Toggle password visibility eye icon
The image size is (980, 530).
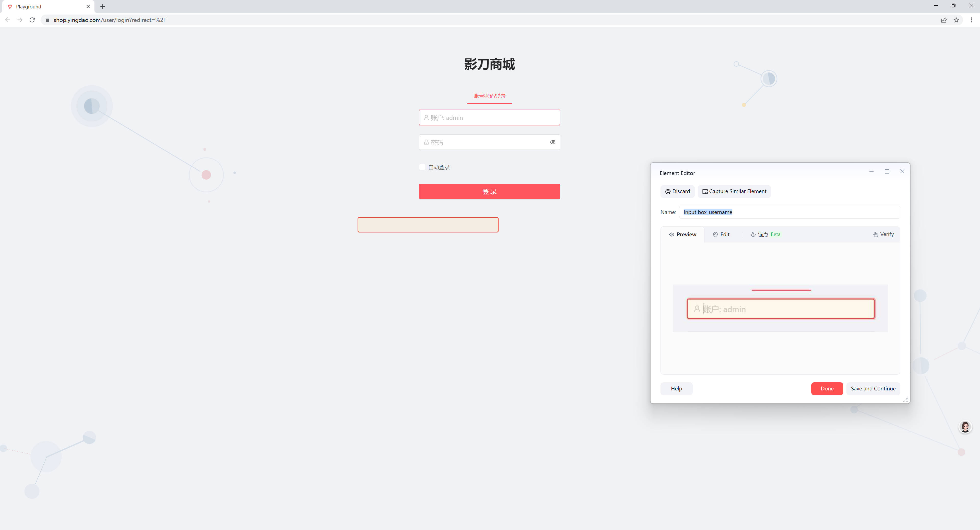(552, 142)
